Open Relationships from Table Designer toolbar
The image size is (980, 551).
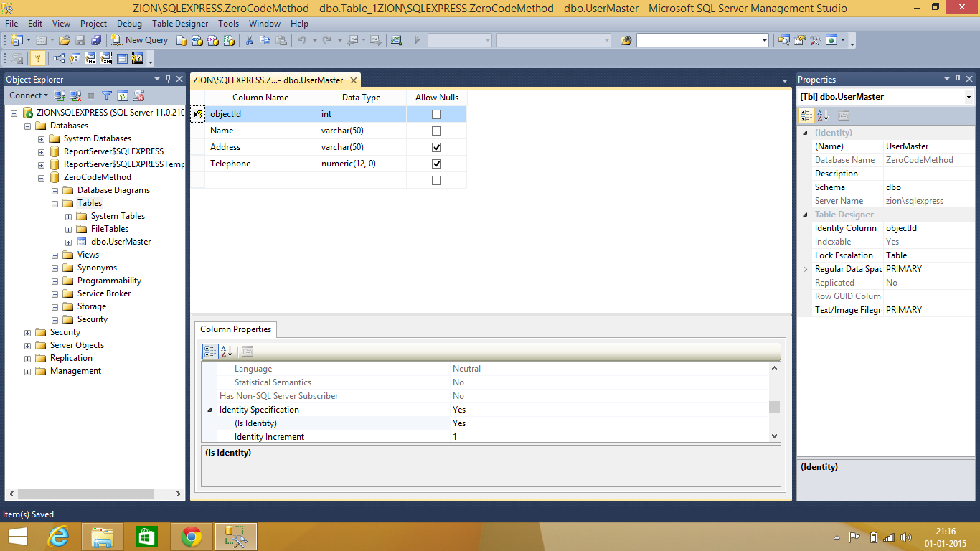coord(59,58)
